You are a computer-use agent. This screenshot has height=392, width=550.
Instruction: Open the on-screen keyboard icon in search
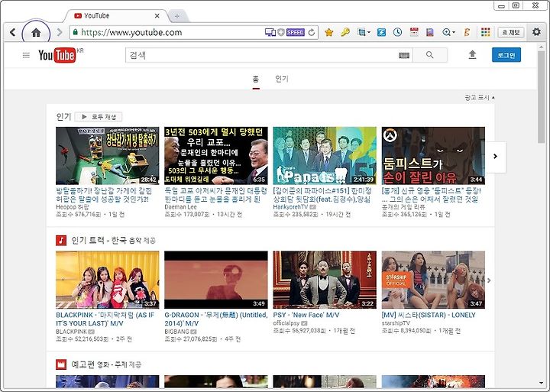coord(404,55)
